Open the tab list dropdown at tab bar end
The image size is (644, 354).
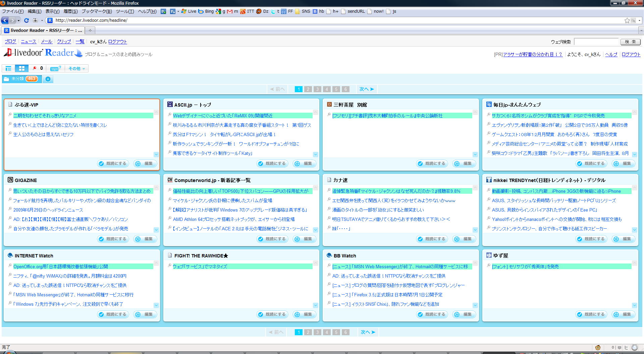pos(641,31)
